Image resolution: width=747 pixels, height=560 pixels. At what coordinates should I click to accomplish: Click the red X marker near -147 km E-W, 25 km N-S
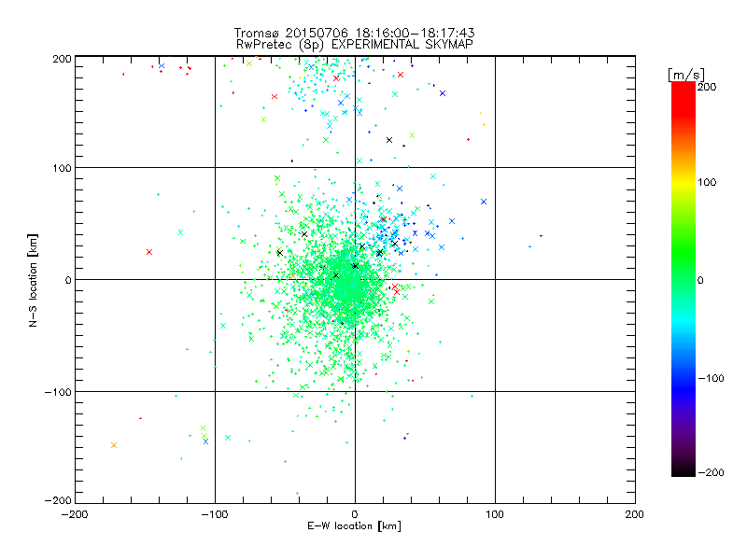(149, 252)
